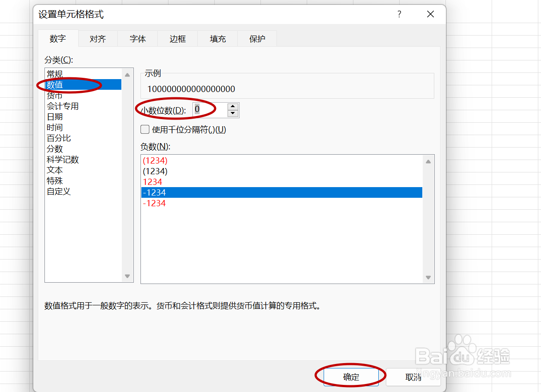Select red -1234 negative format
This screenshot has width=541, height=392.
281,203
